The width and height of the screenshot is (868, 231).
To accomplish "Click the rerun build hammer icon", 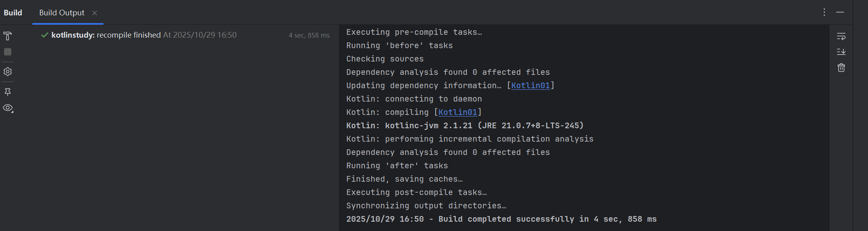I will pyautogui.click(x=8, y=36).
